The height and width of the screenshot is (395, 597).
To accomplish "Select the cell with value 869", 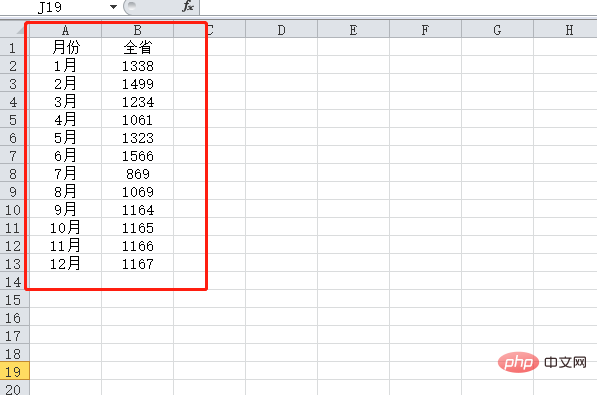I will coord(137,173).
